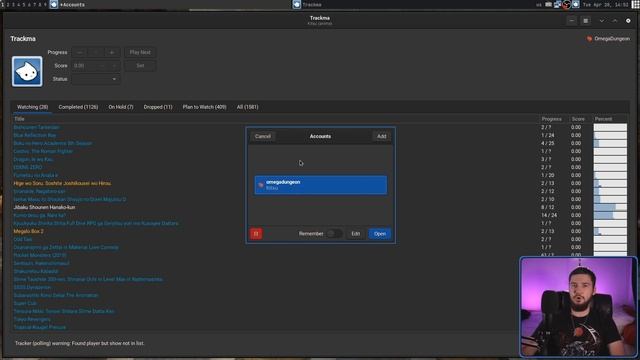640x360 pixels.
Task: Click Edit in the Accounts dialog
Action: (x=356, y=234)
